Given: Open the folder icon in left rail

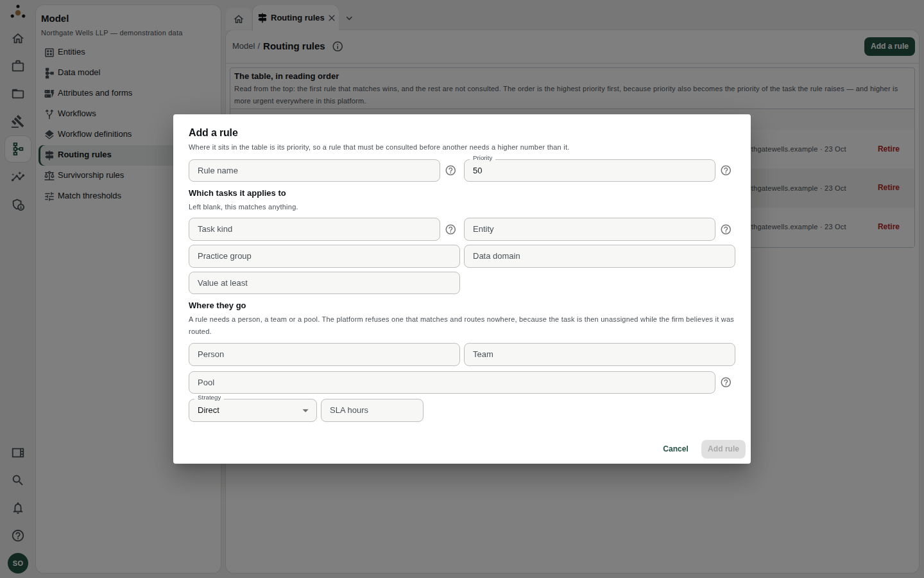Looking at the screenshot, I should 18,94.
